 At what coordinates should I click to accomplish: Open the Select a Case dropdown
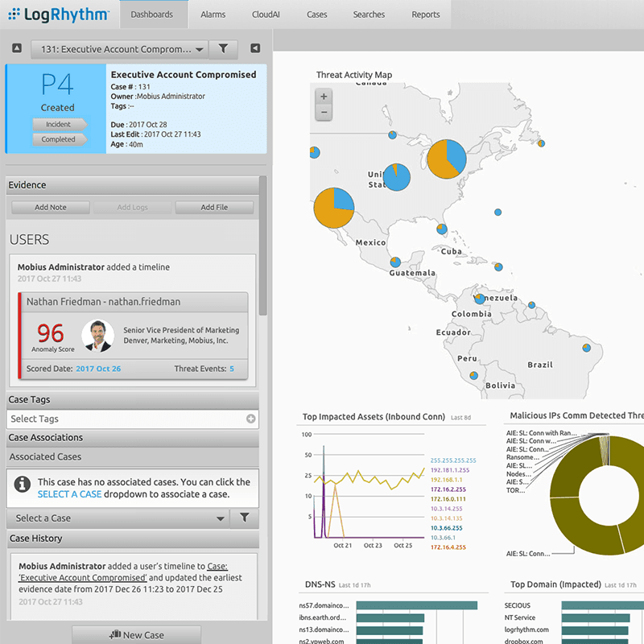click(118, 518)
